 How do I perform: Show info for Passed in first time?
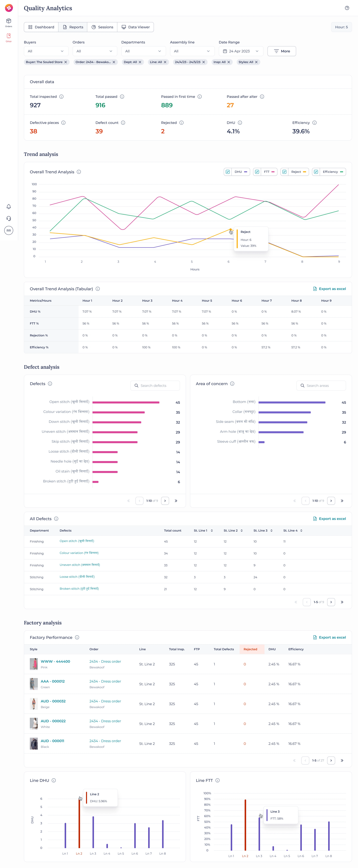tap(200, 97)
